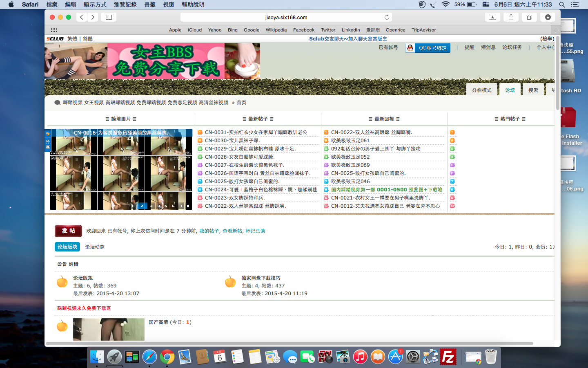Image resolution: width=588 pixels, height=368 pixels.
Task: Open the 查看新帖 link
Action: point(232,231)
